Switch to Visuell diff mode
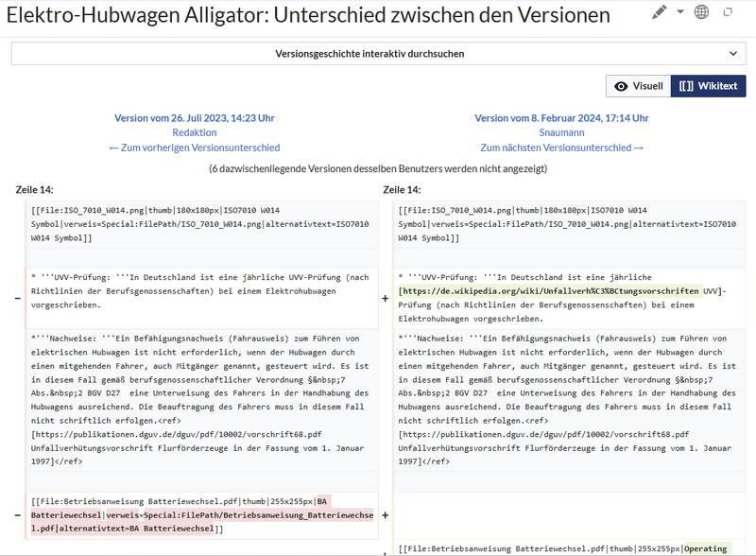756x556 pixels. pos(639,86)
